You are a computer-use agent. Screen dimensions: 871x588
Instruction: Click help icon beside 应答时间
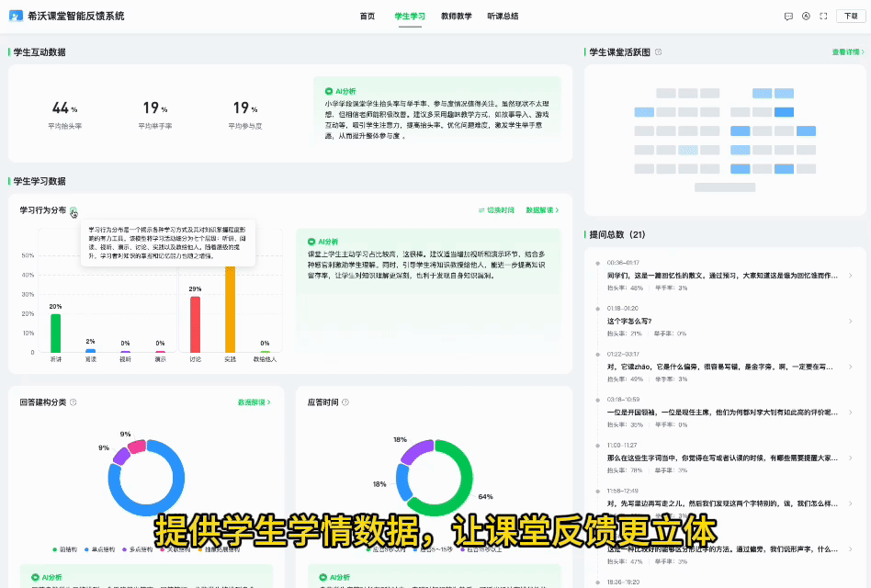pyautogui.click(x=346, y=401)
